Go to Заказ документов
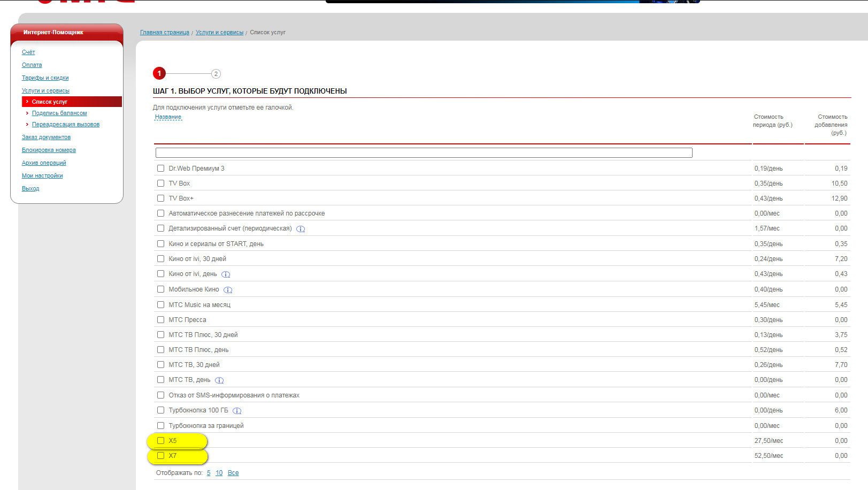The height and width of the screenshot is (490, 868). 46,137
